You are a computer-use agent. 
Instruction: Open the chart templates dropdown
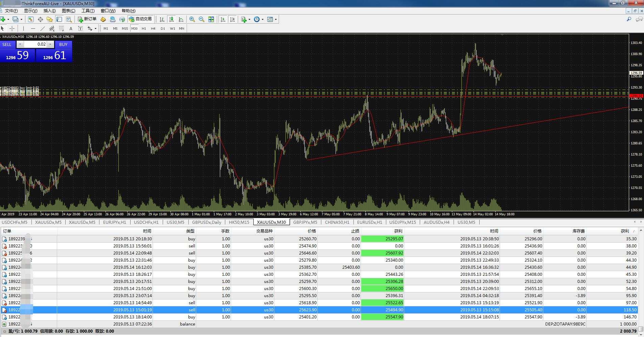tap(276, 19)
